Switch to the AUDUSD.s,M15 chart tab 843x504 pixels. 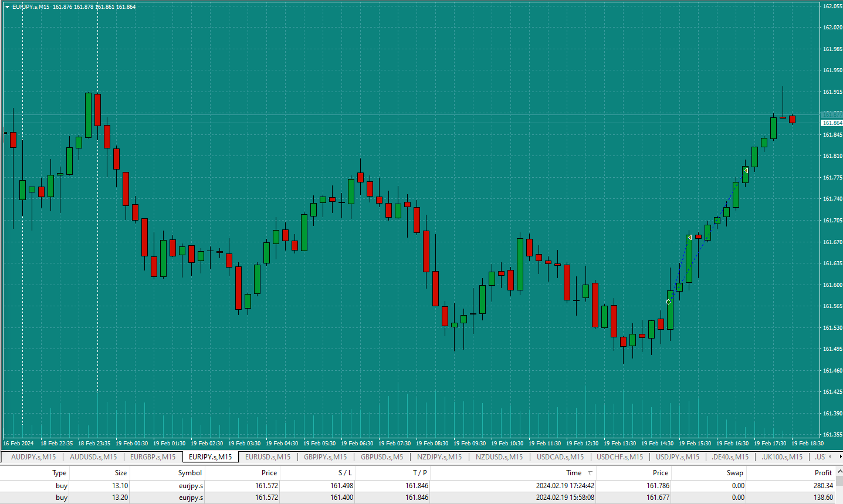pyautogui.click(x=93, y=457)
